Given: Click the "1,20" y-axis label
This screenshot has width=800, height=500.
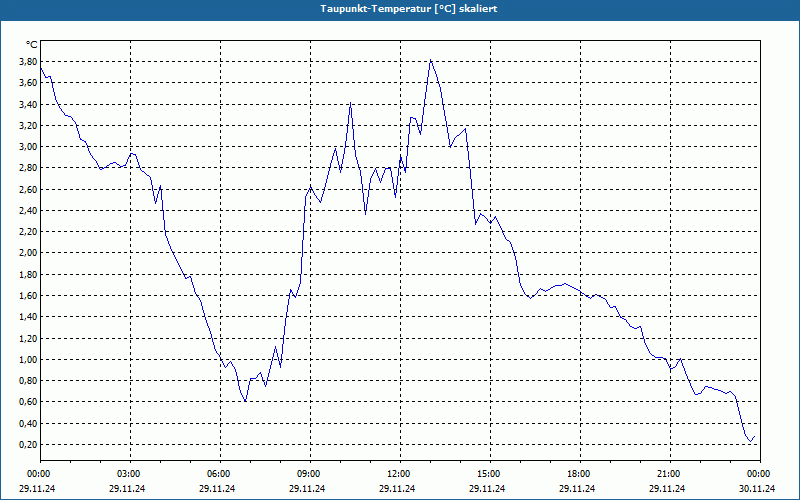Looking at the screenshot, I should (29, 338).
